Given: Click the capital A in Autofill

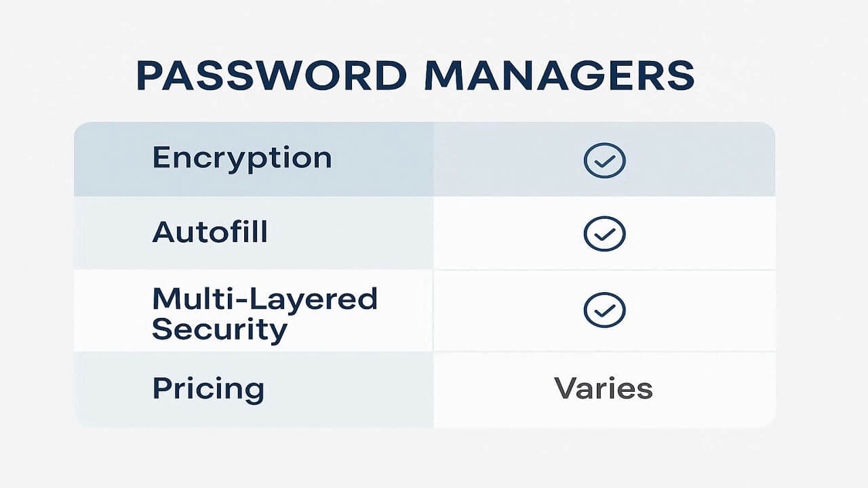Looking at the screenshot, I should click(163, 232).
